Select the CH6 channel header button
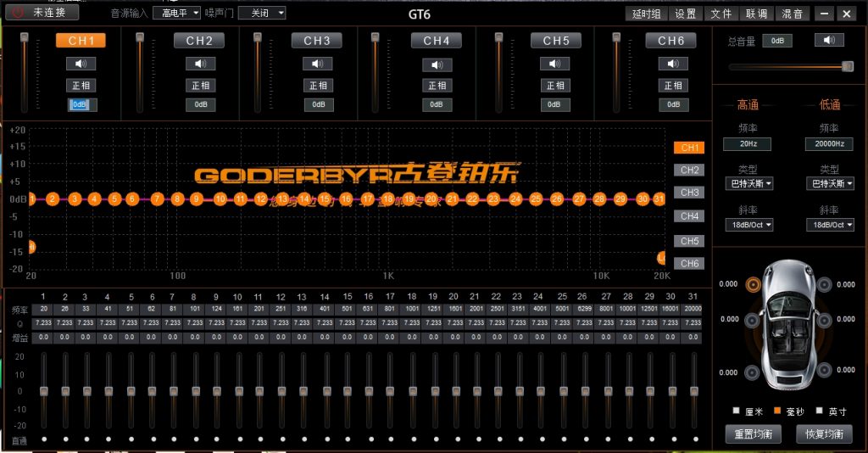 click(x=671, y=41)
